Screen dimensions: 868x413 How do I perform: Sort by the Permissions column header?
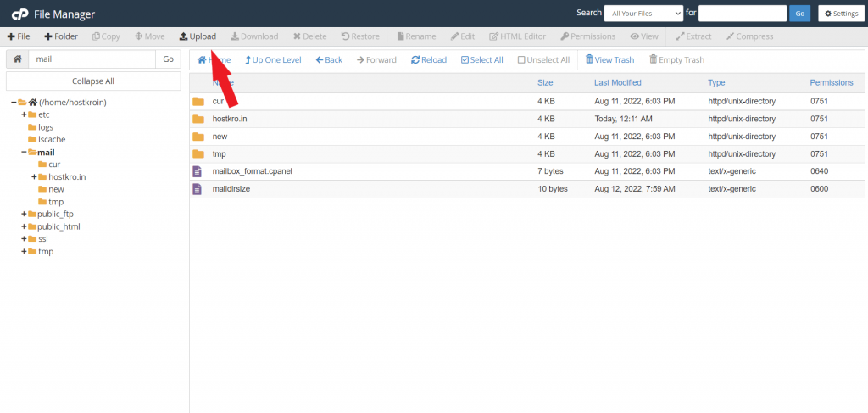click(x=832, y=82)
